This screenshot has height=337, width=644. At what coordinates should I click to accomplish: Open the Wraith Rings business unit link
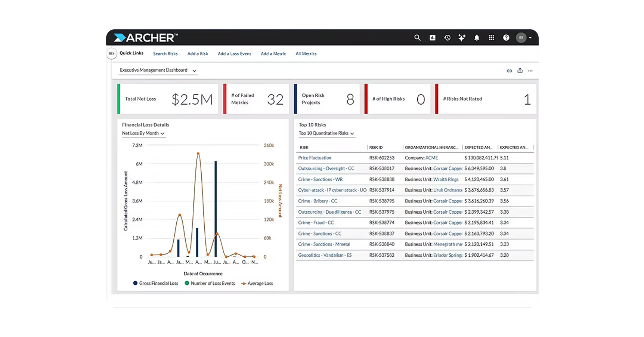(446, 180)
